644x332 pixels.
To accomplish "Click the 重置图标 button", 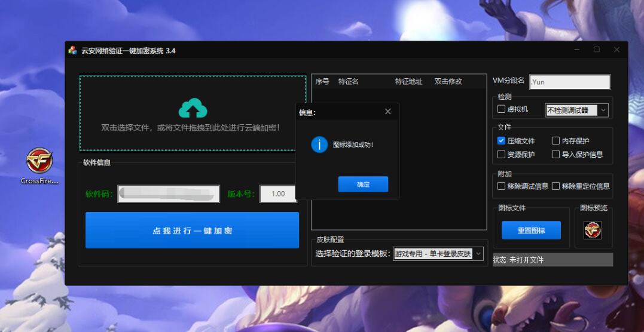I will pos(531,230).
